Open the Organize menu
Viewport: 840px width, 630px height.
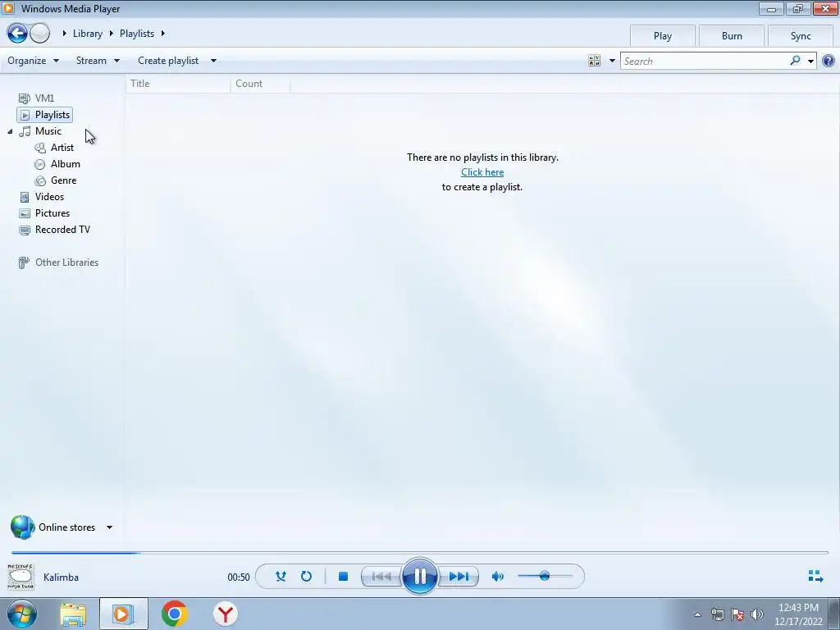33,61
